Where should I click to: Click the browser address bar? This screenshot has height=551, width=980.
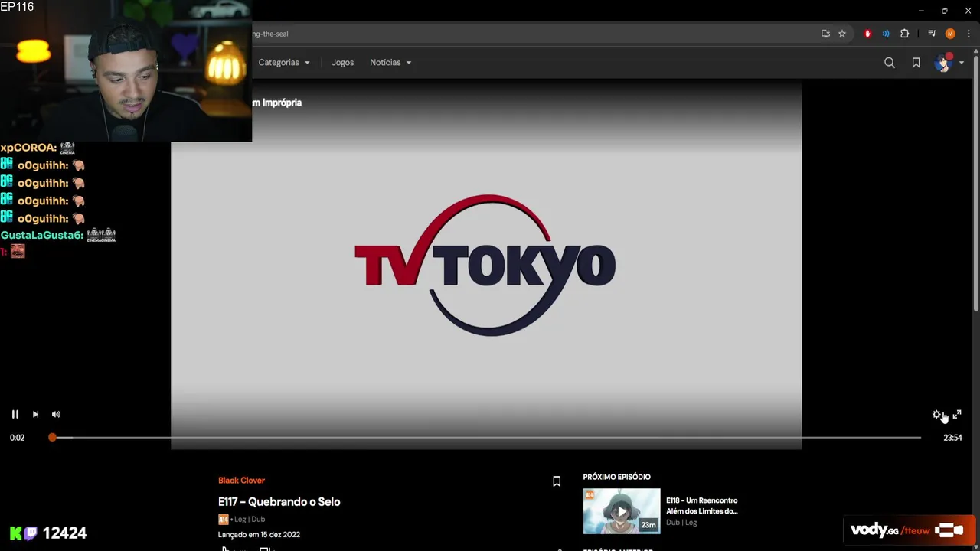point(536,34)
